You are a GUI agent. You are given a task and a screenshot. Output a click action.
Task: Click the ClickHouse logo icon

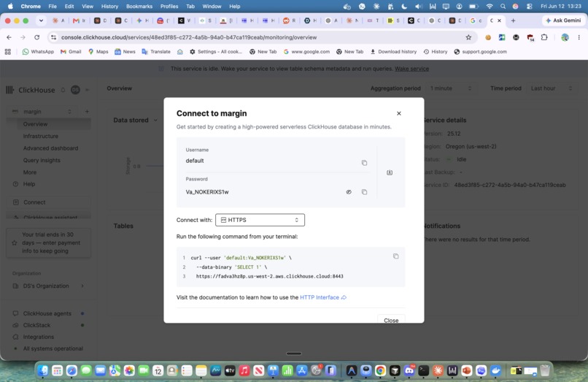(10, 90)
